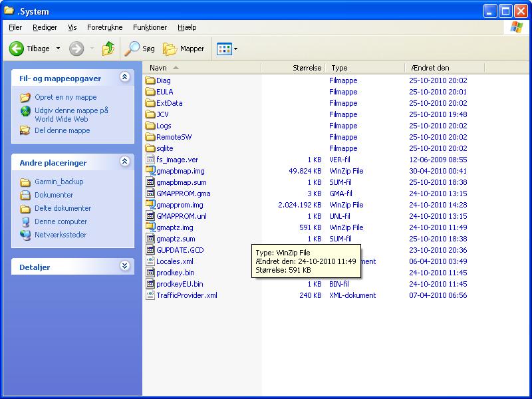Open Netværkssteder link

click(61, 235)
